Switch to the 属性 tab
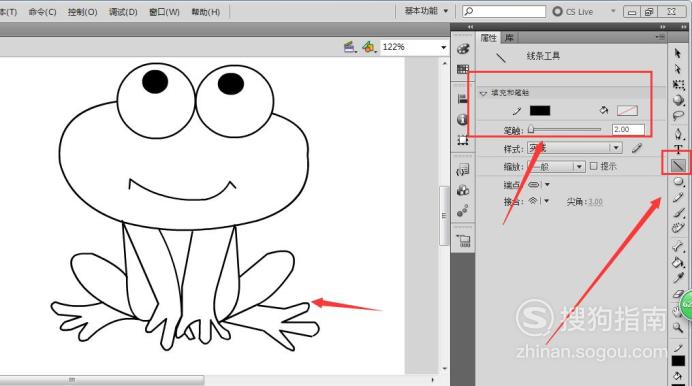The width and height of the screenshot is (692, 386). point(489,38)
